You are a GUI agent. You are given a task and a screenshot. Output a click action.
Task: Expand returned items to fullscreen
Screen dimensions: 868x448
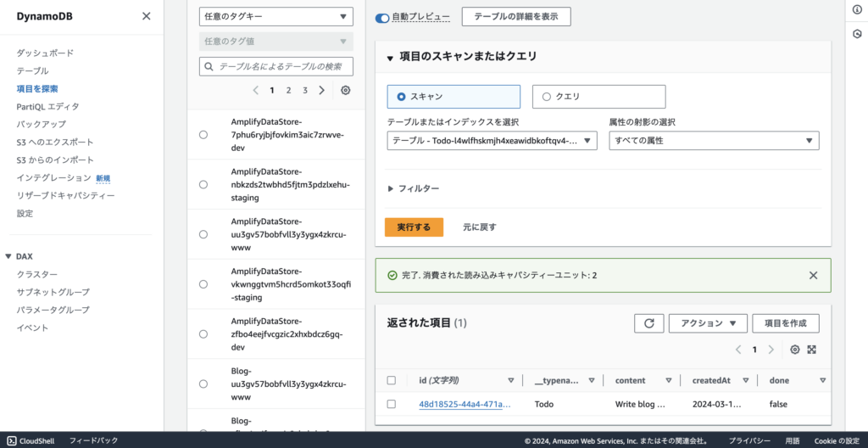[x=812, y=350]
